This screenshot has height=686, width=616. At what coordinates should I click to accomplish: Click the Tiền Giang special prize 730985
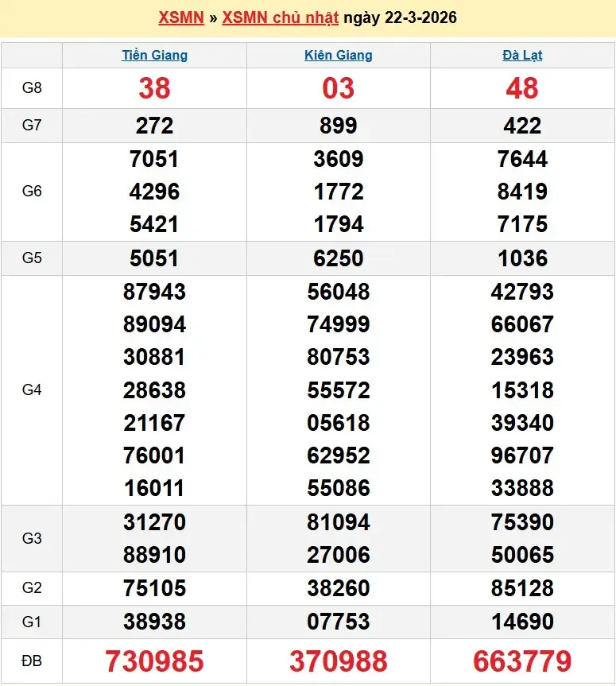pos(154,661)
